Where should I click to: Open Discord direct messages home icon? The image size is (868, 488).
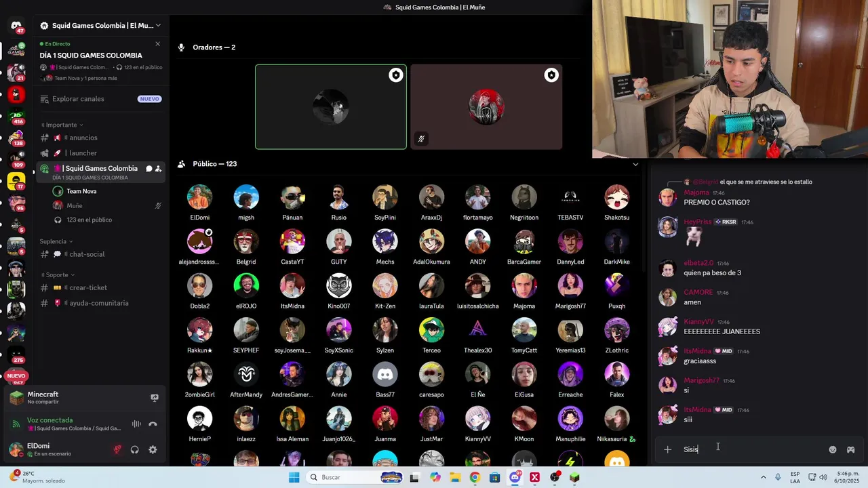(x=16, y=26)
